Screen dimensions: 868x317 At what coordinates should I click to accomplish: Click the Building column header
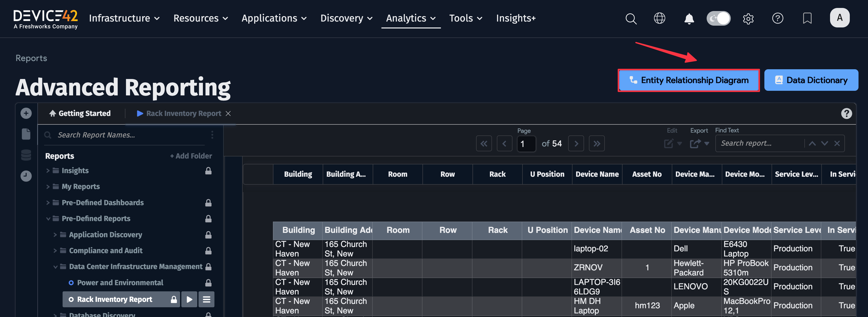click(298, 174)
